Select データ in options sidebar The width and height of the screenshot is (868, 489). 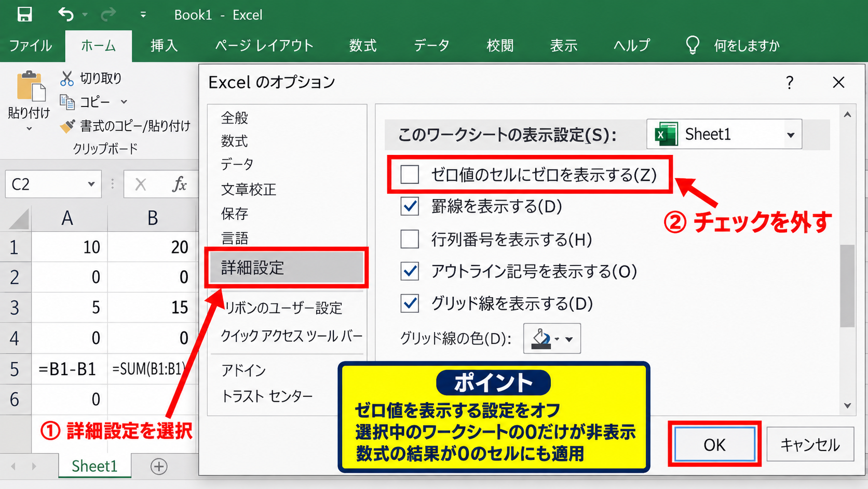[237, 165]
